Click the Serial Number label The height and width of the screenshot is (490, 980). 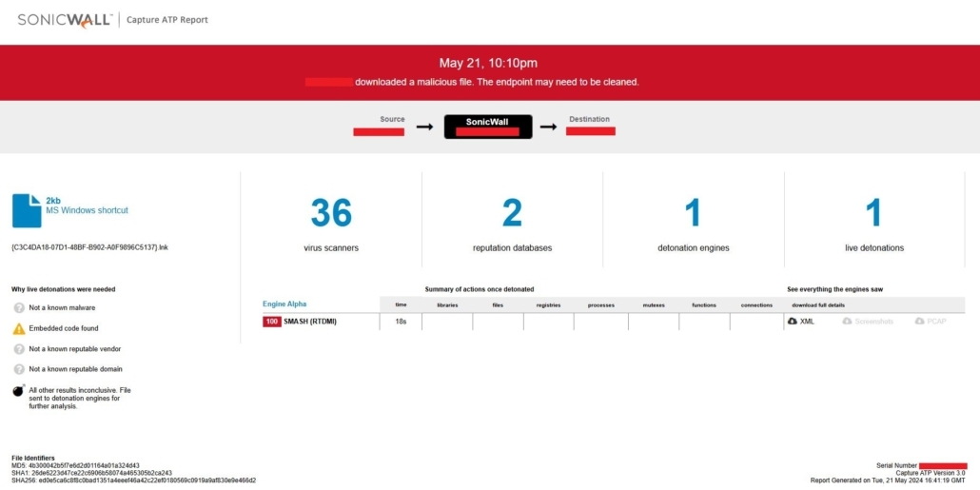tap(897, 465)
